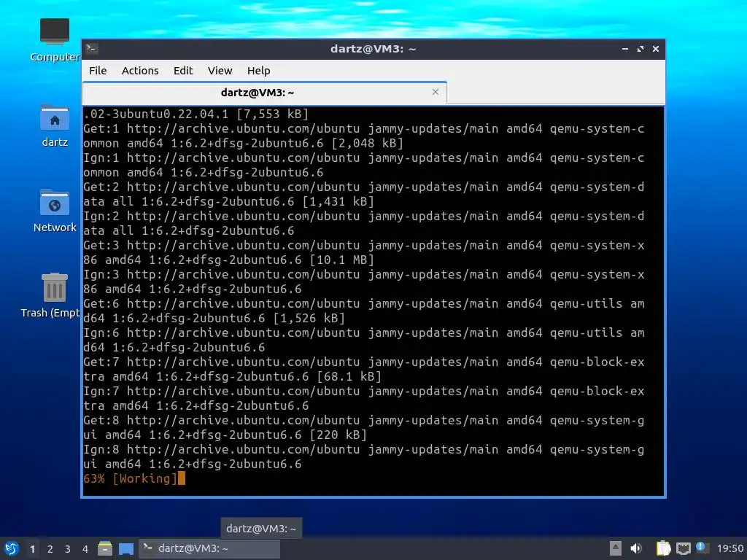Open the File menu
Screen dimensions: 747x560
pos(98,71)
